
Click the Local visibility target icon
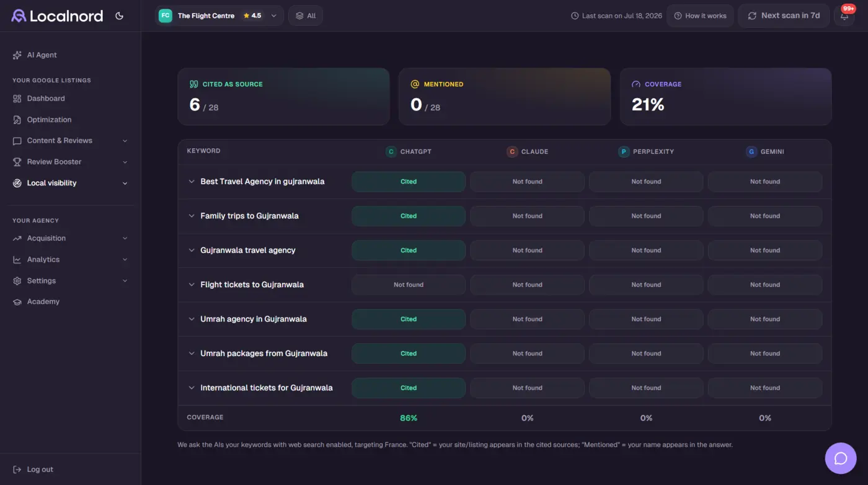[17, 183]
